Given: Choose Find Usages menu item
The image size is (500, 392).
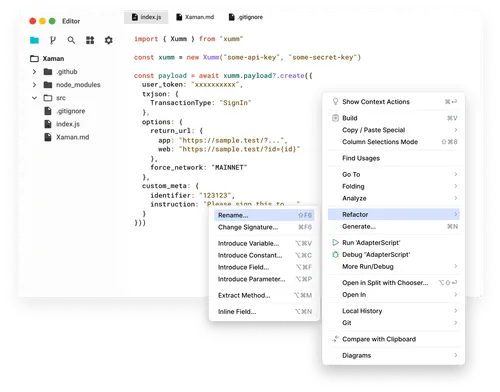Looking at the screenshot, I should 394,158.
